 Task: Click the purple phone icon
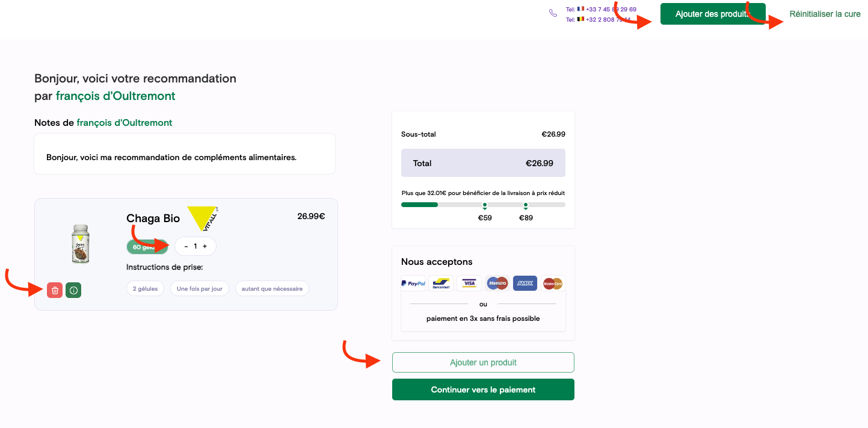553,13
